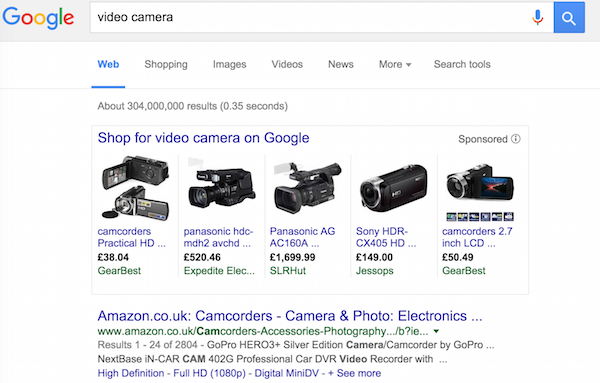The height and width of the screenshot is (383, 600).
Task: Click the Sony HDR-CX405 camcorder image
Action: coord(393,189)
